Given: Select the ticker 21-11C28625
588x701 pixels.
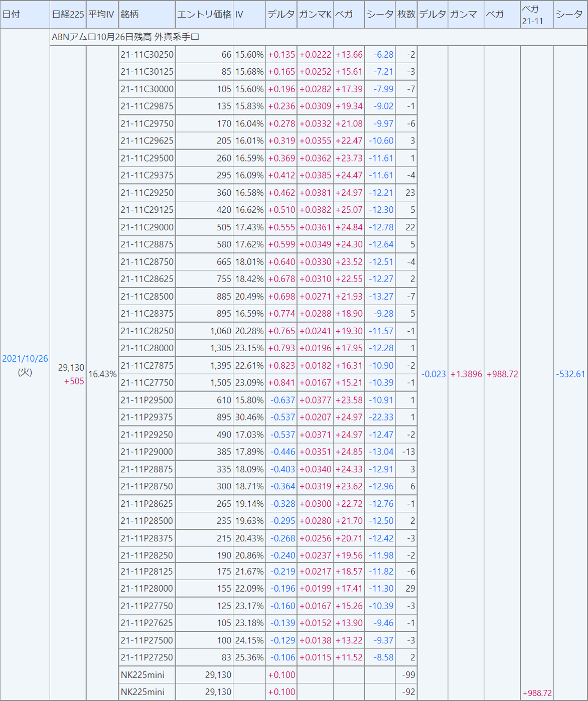Looking at the screenshot, I should 147,279.
